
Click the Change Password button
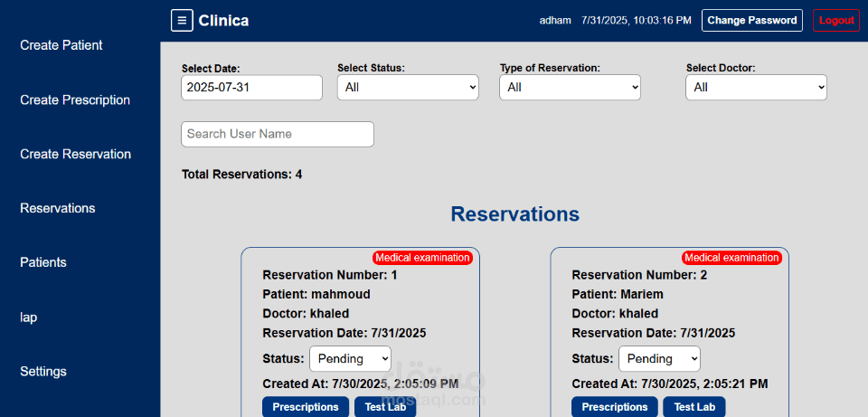[752, 20]
